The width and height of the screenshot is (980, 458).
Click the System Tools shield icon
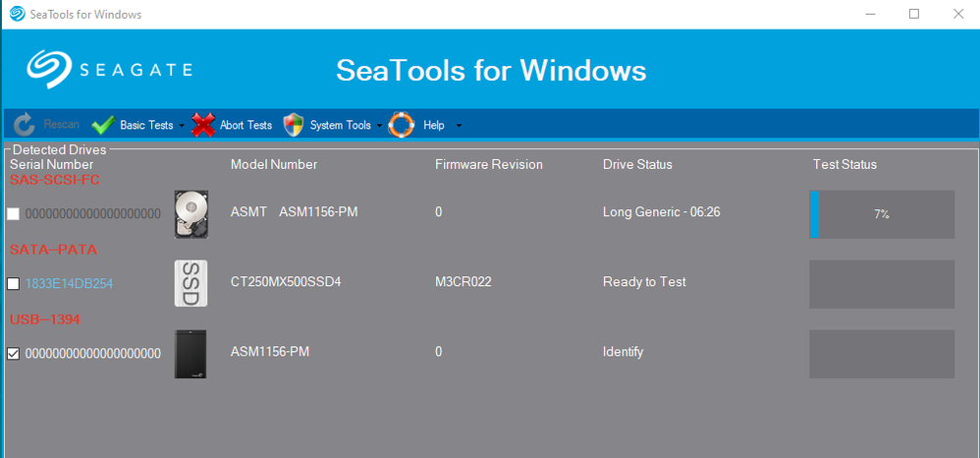294,125
